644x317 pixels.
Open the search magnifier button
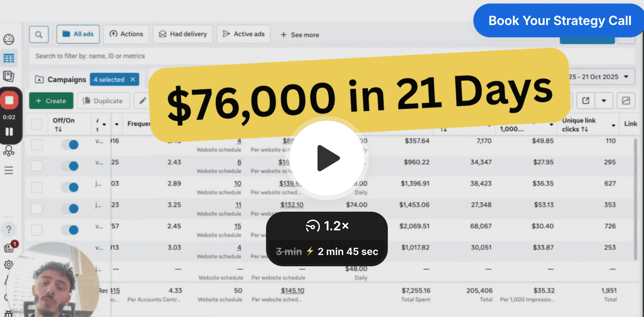click(39, 35)
